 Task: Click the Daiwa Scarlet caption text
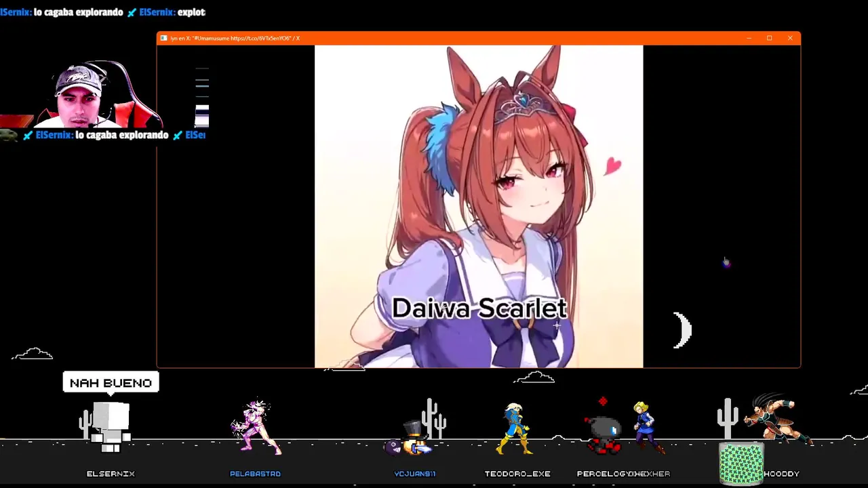(x=479, y=308)
